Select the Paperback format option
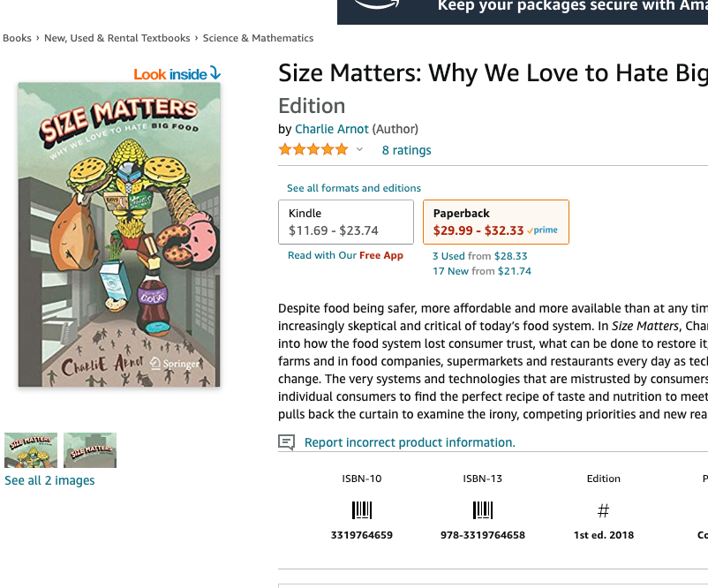This screenshot has width=708, height=588. pos(495,222)
